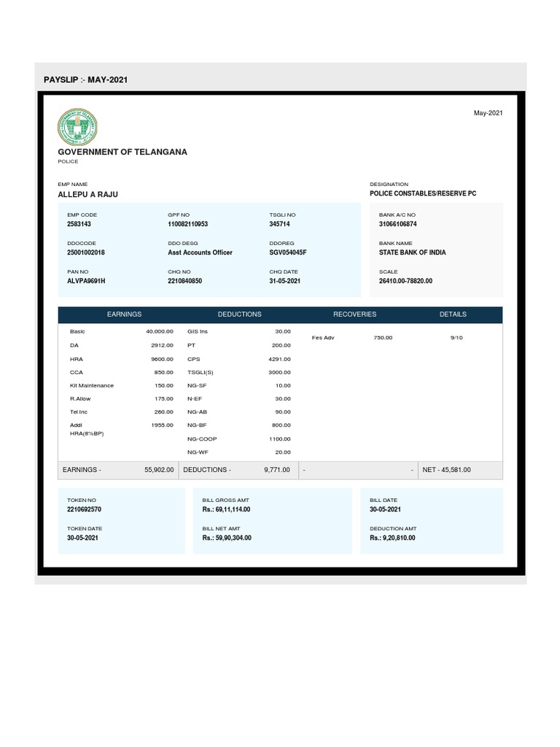The height and width of the screenshot is (747, 560).
Task: Select the May-2021 date label
Action: (x=488, y=113)
